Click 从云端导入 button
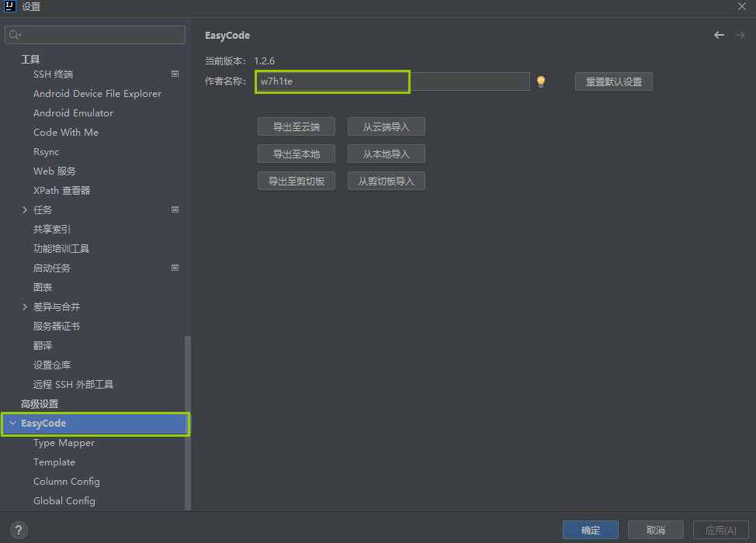 [x=387, y=126]
